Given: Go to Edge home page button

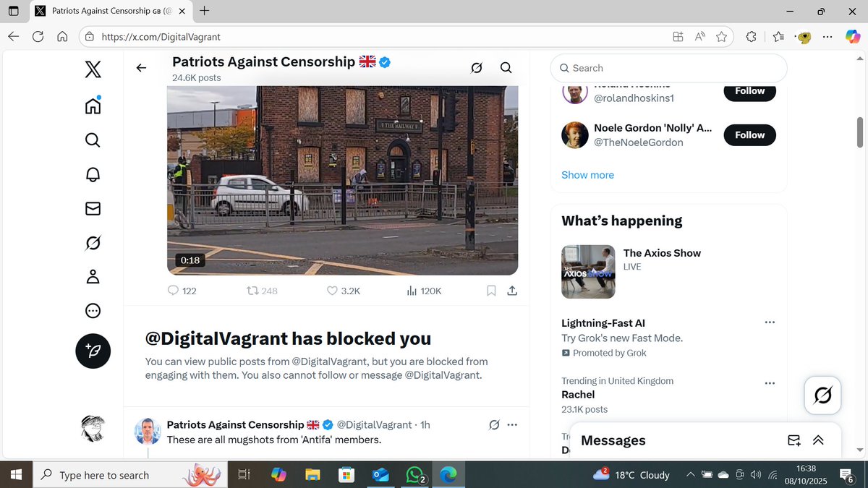Looking at the screenshot, I should (62, 37).
